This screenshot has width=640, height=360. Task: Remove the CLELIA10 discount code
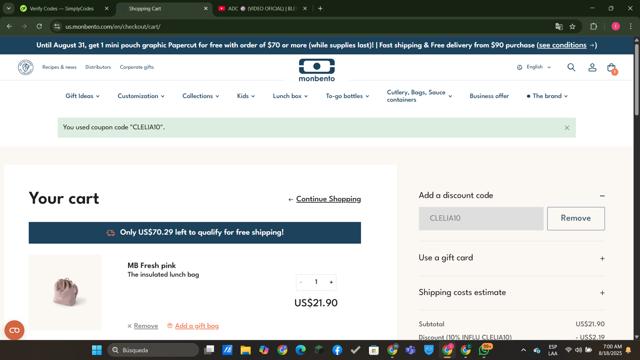(576, 218)
